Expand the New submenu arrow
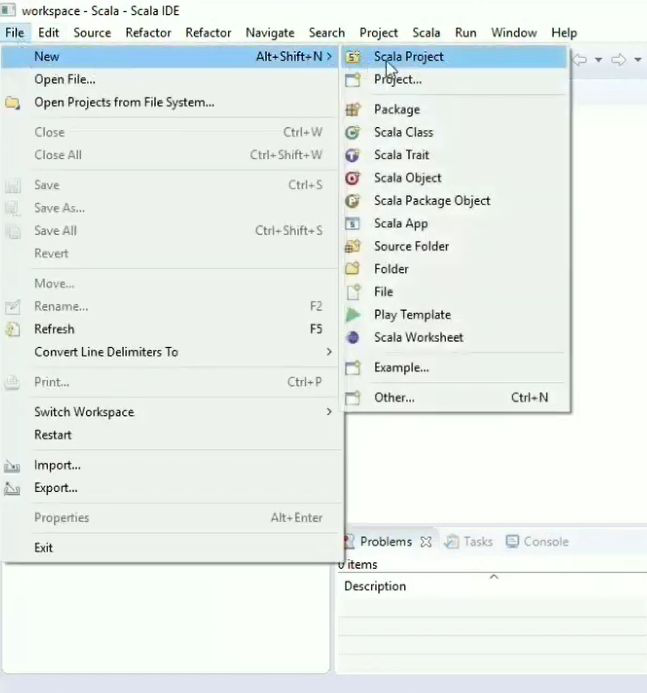Screen dimensions: 647x693 pyautogui.click(x=329, y=57)
